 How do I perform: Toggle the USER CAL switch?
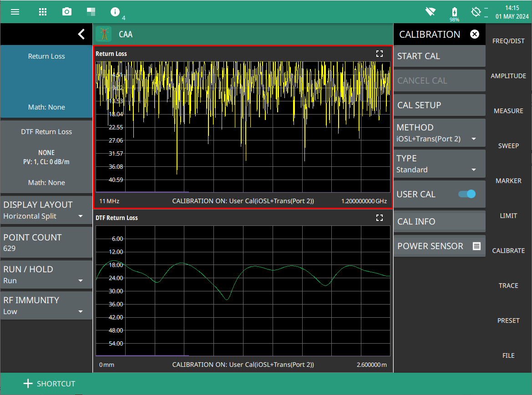pos(466,194)
